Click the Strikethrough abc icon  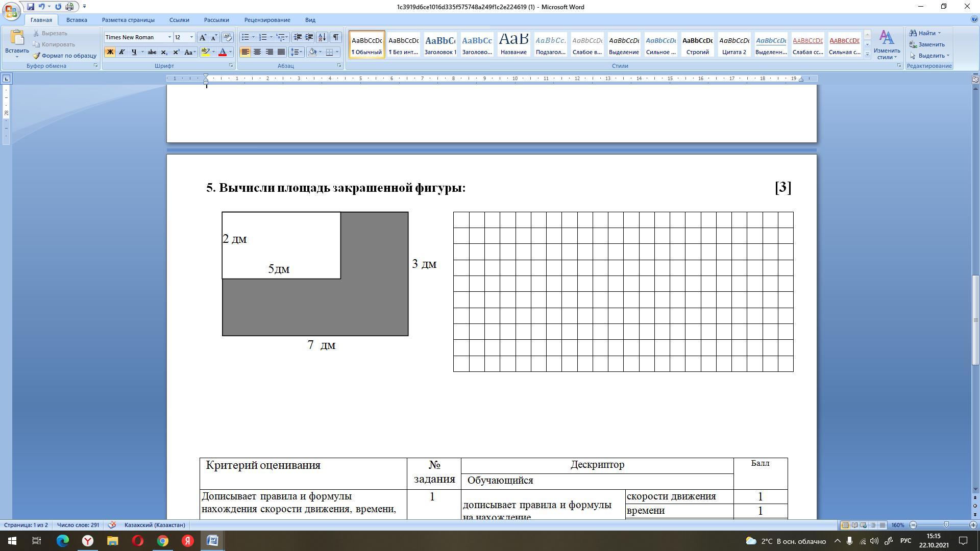point(152,52)
